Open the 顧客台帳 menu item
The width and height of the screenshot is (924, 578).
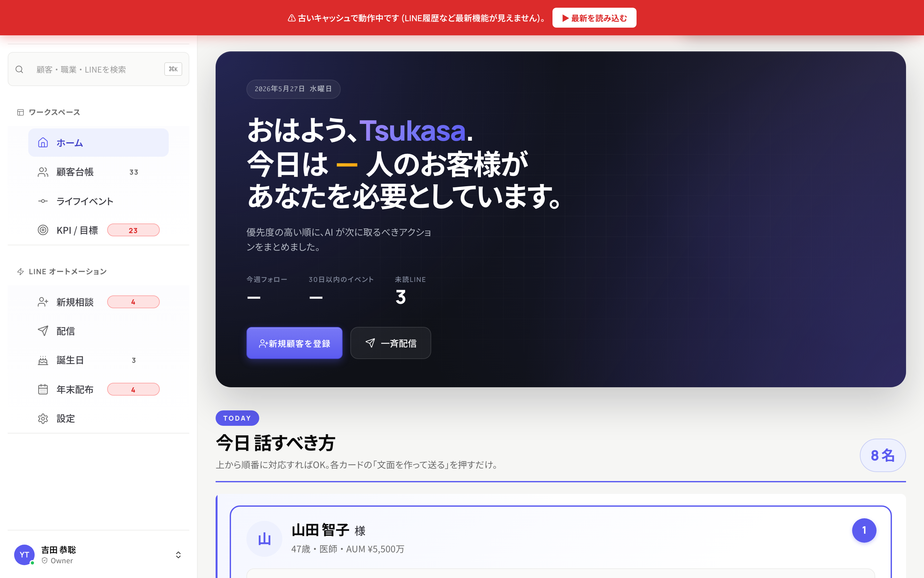[x=98, y=172]
